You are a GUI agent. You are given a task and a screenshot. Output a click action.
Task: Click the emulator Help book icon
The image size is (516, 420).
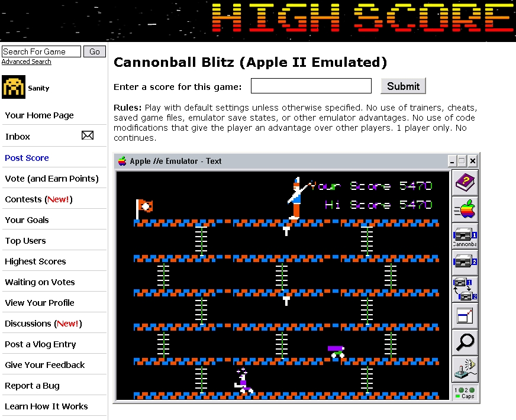pyautogui.click(x=465, y=183)
